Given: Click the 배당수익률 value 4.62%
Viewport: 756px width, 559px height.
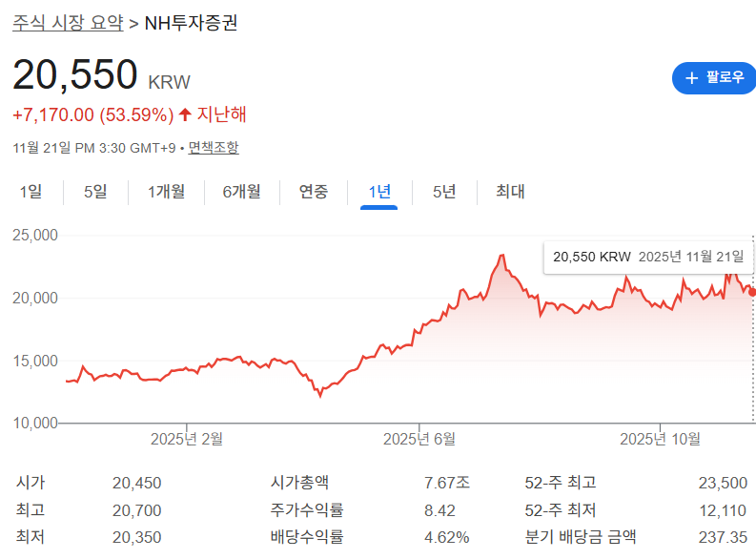Looking at the screenshot, I should click(446, 537).
